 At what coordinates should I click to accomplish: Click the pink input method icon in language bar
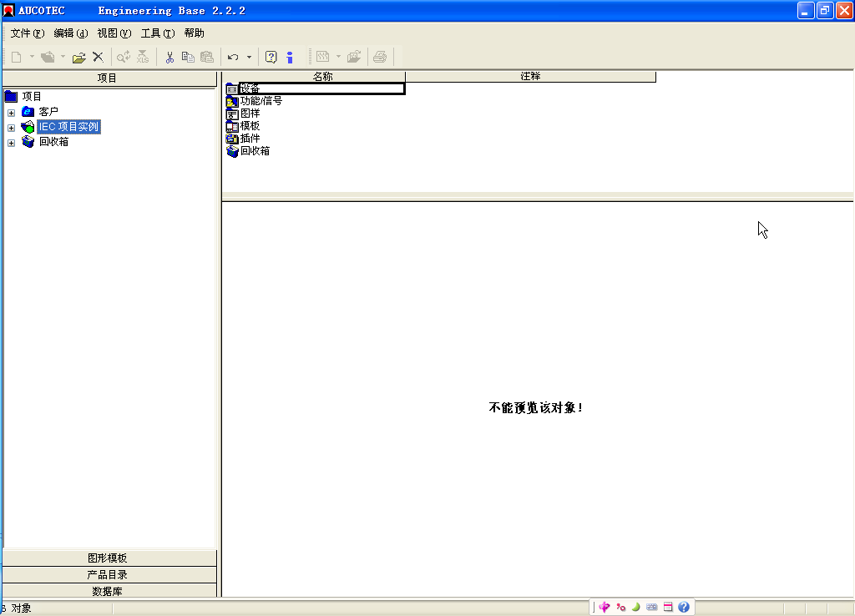pyautogui.click(x=605, y=607)
